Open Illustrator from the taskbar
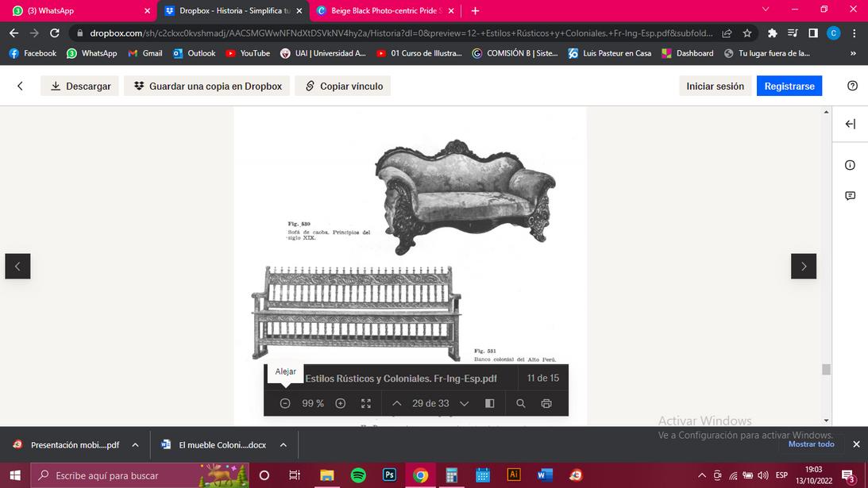Image resolution: width=868 pixels, height=488 pixels. [514, 475]
